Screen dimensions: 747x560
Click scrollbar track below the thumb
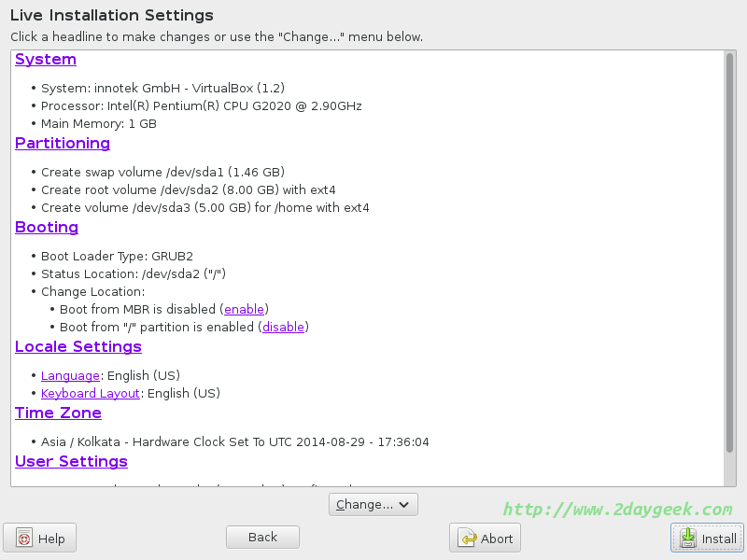(730, 469)
